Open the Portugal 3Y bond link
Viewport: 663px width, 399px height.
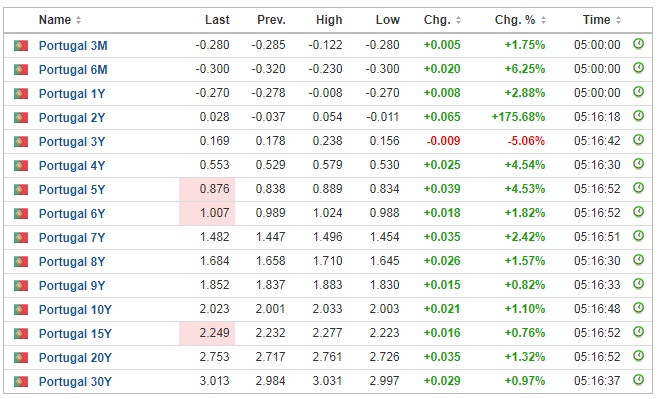[71, 142]
